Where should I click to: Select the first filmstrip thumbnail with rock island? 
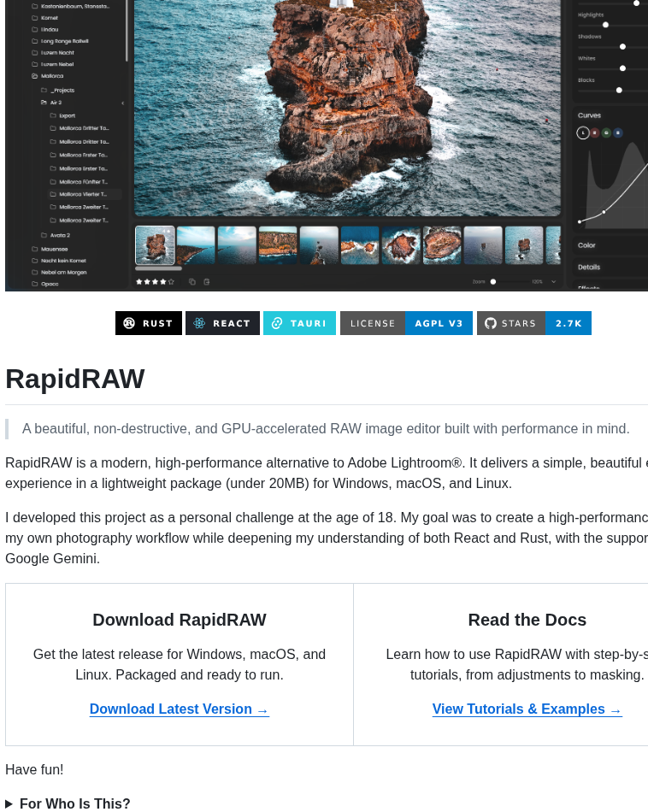(x=155, y=245)
